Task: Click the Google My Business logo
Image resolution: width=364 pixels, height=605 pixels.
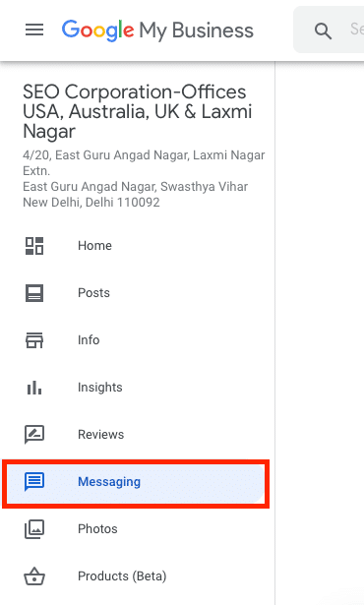Action: (157, 30)
